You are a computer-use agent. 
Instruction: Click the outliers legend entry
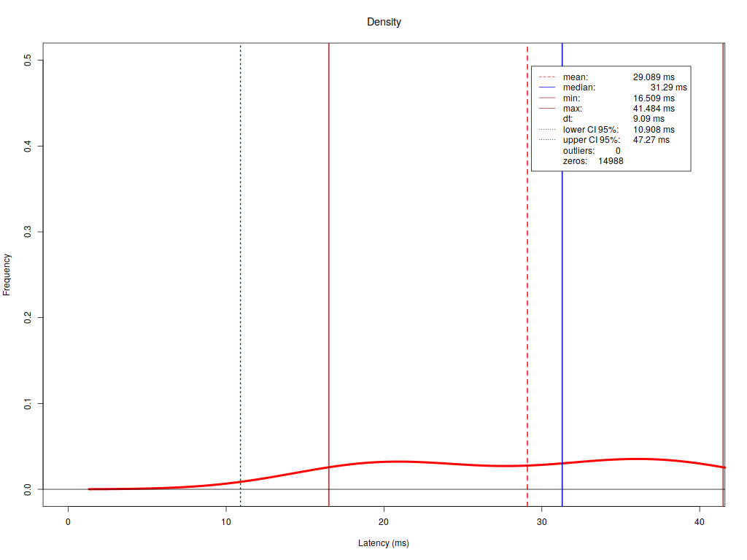pyautogui.click(x=592, y=151)
